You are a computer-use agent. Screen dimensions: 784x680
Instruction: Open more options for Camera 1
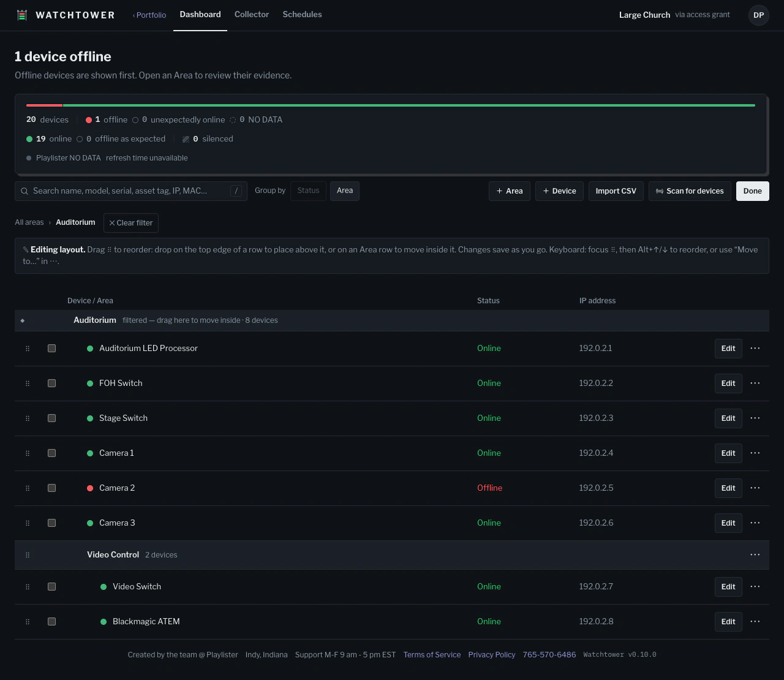[755, 453]
